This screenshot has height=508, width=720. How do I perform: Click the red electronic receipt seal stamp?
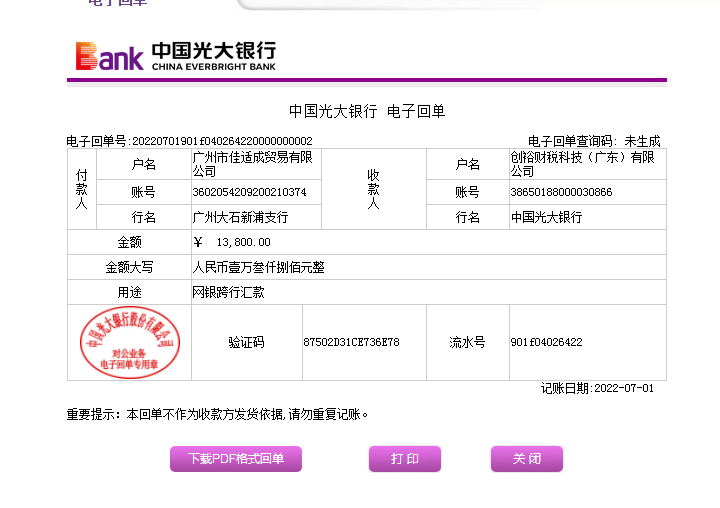pos(129,342)
